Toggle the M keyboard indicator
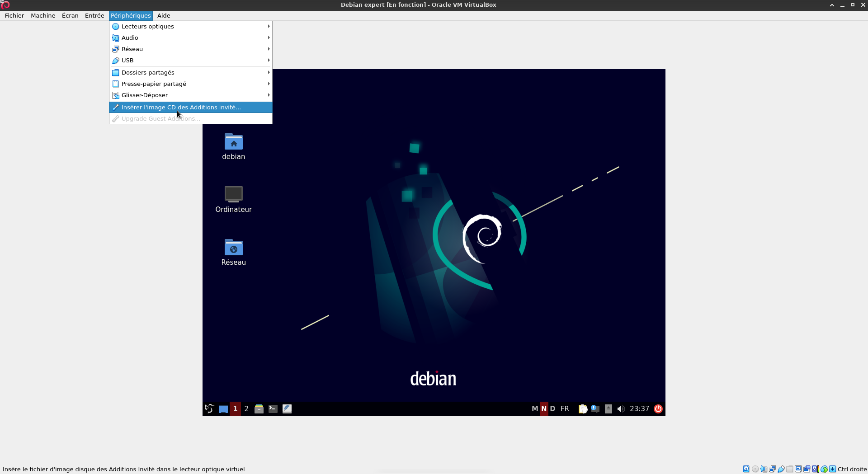The width and height of the screenshot is (868, 474). click(535, 408)
